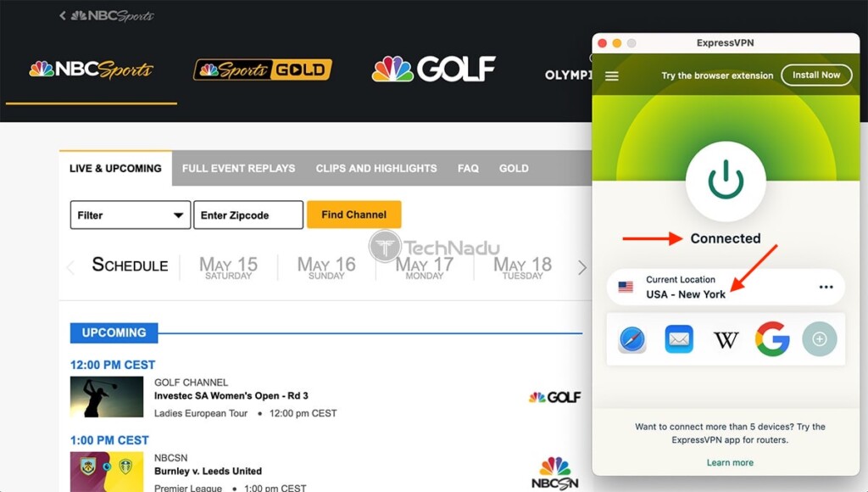Image resolution: width=868 pixels, height=492 pixels.
Task: Expand the Filter dropdown
Action: pyautogui.click(x=130, y=215)
